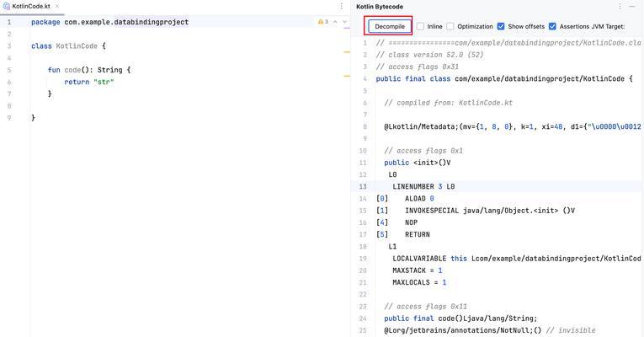Click editor gutter line number 9
The height and width of the screenshot is (337, 644).
(x=9, y=118)
